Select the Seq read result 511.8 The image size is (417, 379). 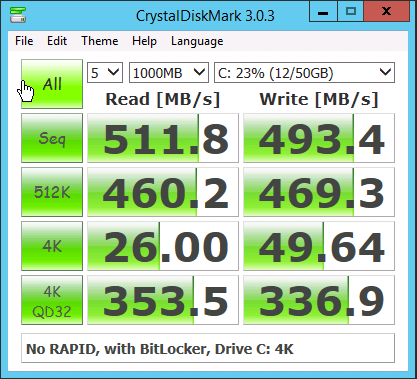click(x=163, y=138)
